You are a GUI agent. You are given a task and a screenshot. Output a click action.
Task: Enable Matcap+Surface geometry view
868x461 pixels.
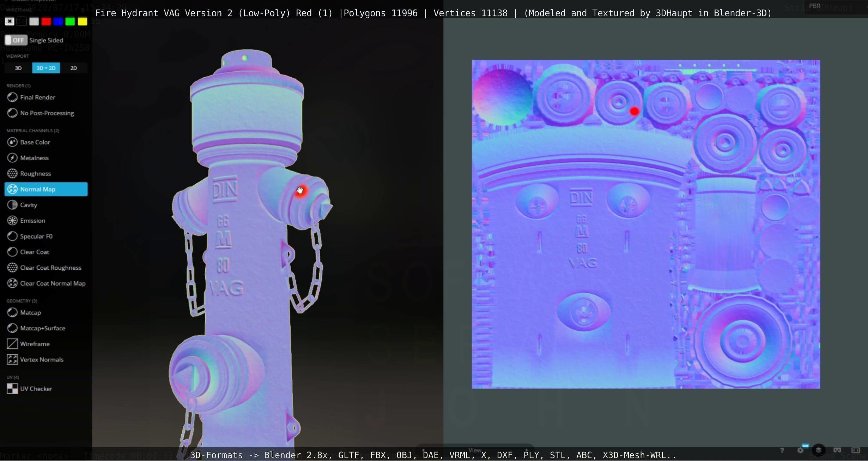[46, 328]
